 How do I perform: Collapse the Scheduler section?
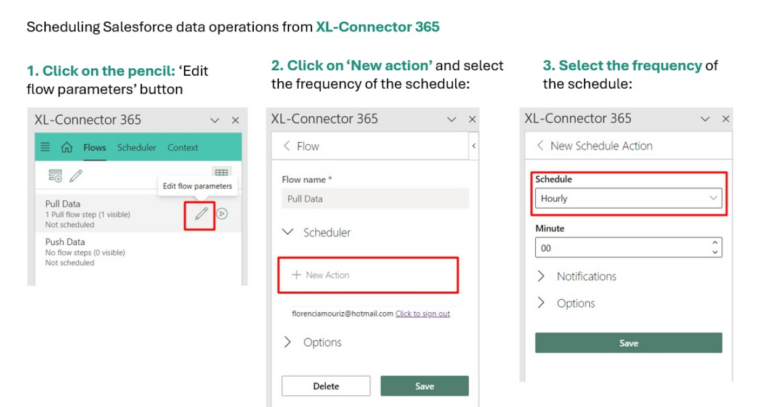(x=288, y=232)
